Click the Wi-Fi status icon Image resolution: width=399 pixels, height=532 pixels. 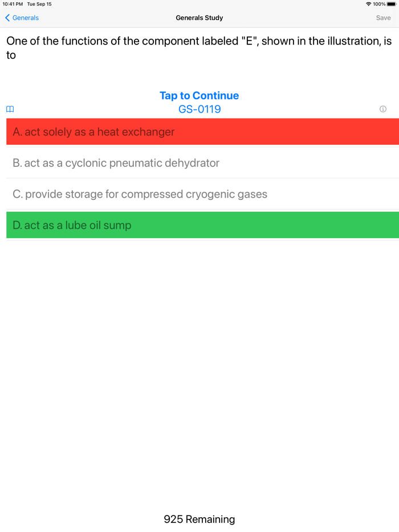click(368, 4)
